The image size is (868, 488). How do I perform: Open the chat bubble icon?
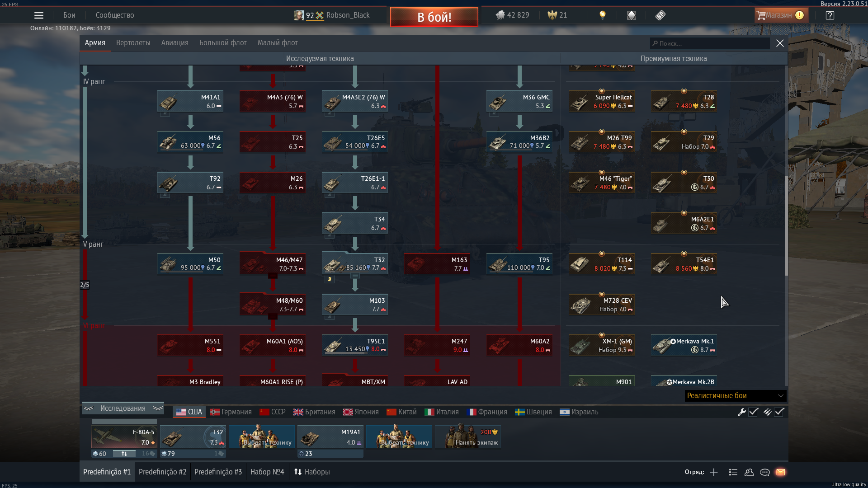765,472
